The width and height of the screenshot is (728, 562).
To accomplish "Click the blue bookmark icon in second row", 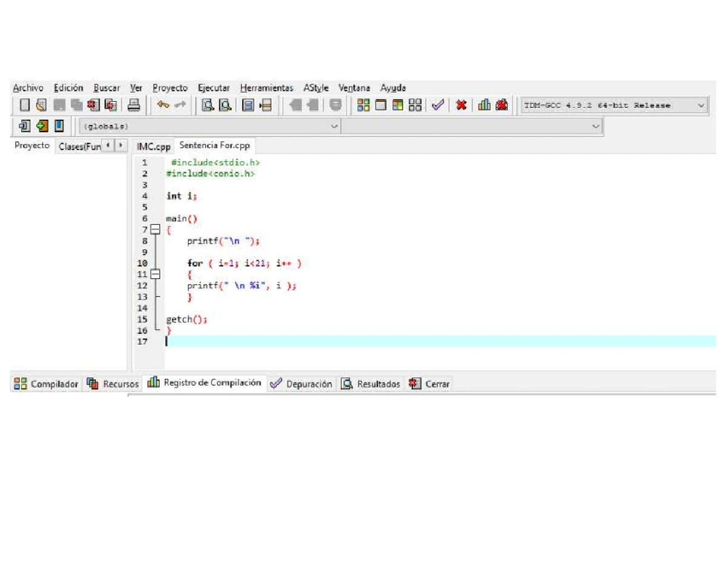I will pyautogui.click(x=59, y=125).
